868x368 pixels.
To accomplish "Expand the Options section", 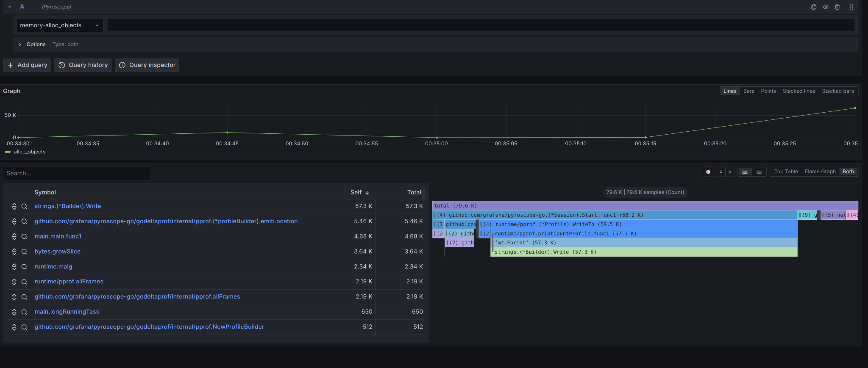I will (x=20, y=44).
